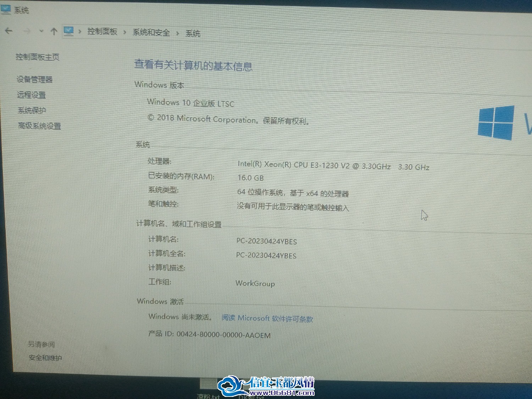Click the 已安装的内存(RAM) label
The height and width of the screenshot is (399, 532).
pos(181,176)
